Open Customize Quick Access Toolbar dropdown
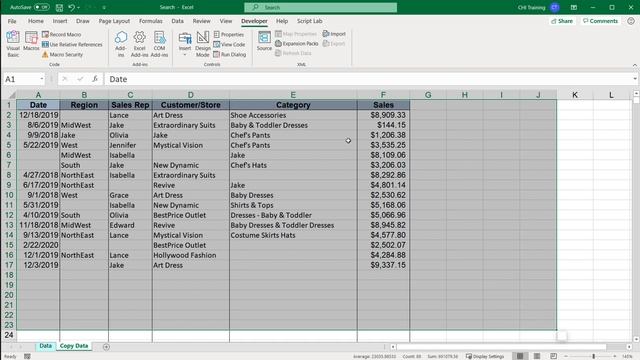The image size is (640, 360). tap(104, 7)
